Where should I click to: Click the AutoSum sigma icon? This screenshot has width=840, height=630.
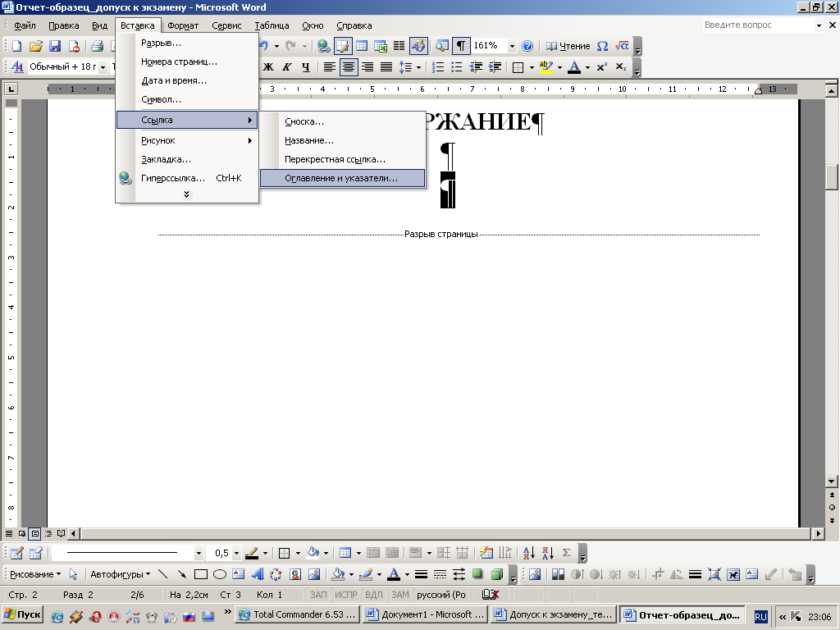click(x=566, y=553)
